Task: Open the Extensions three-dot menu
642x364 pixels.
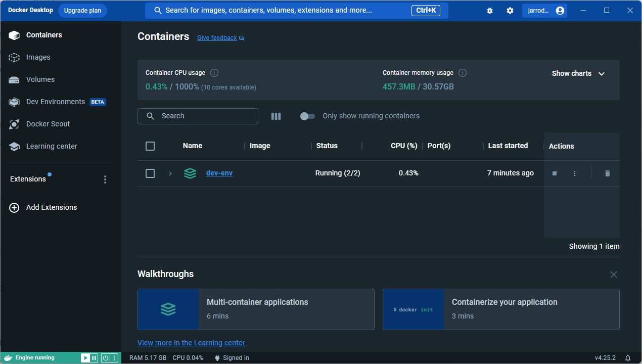Action: 105,179
